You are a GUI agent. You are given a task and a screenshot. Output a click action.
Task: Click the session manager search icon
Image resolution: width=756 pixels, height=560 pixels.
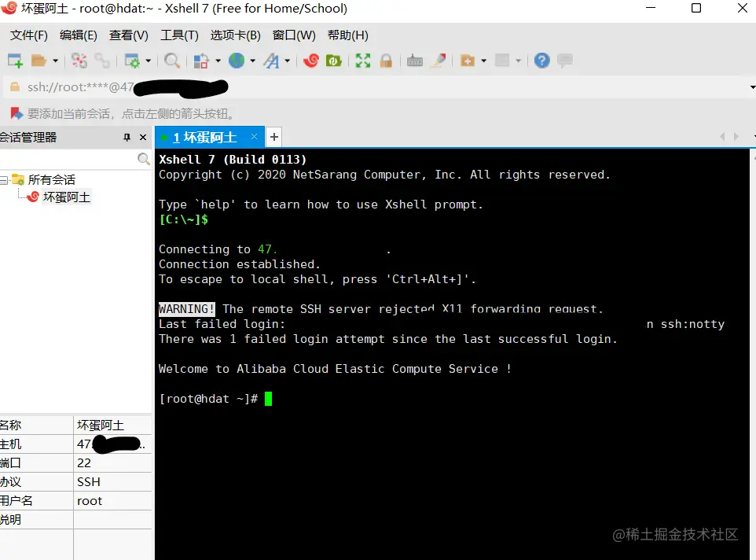click(143, 159)
